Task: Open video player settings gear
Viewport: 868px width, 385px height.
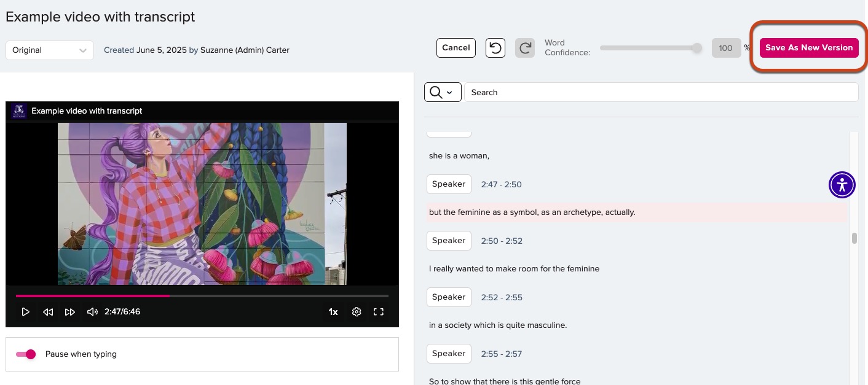Action: tap(357, 312)
